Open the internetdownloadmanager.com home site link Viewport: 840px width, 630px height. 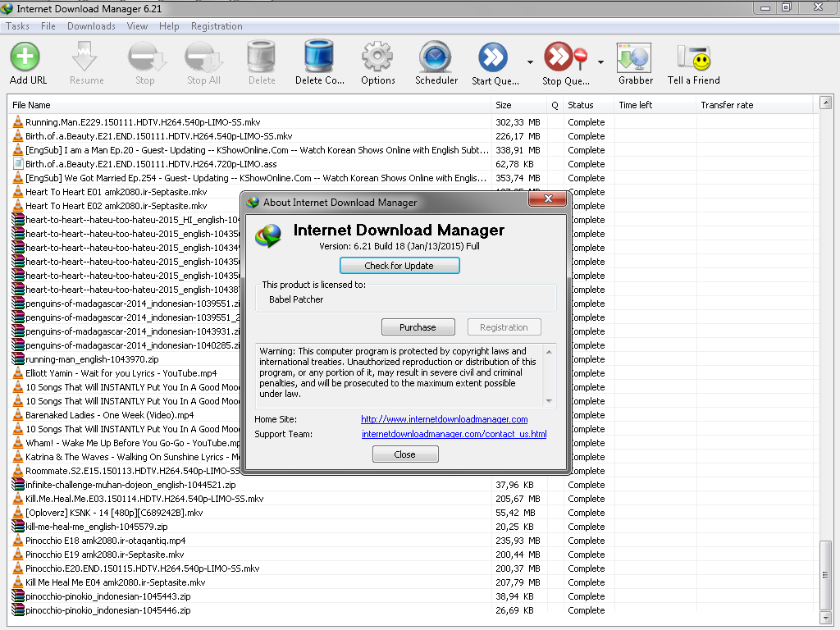click(444, 419)
